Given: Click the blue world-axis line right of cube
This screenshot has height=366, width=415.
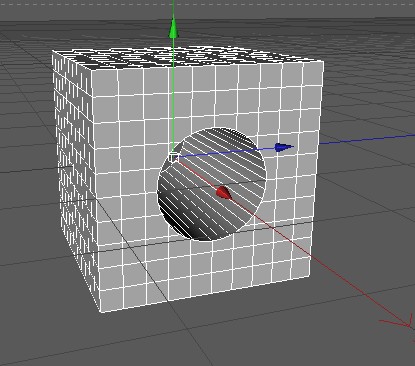Looking at the screenshot, I should (x=367, y=139).
